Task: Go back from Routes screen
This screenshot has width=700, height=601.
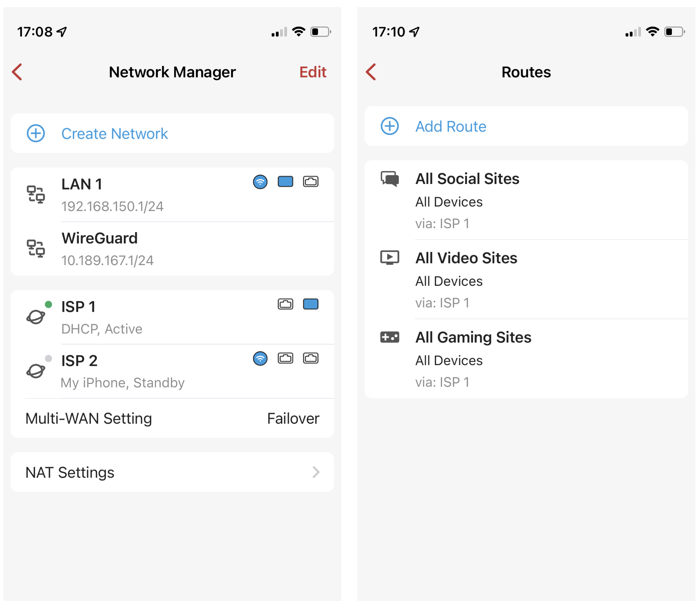Action: (371, 72)
